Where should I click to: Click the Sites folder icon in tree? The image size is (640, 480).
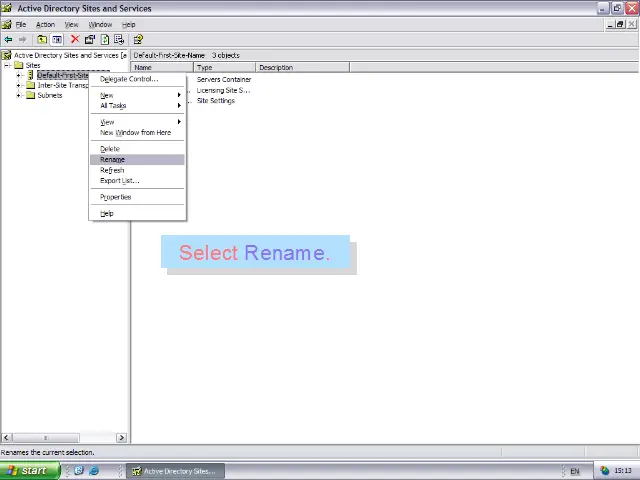pos(18,65)
